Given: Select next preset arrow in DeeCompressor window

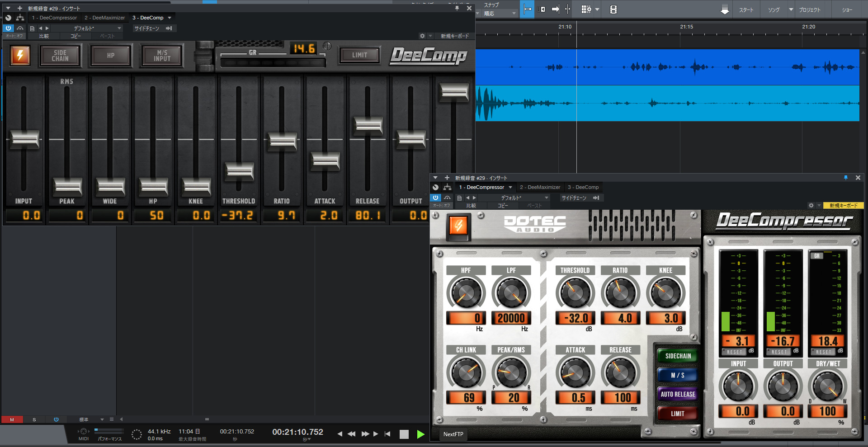Looking at the screenshot, I should point(474,198).
